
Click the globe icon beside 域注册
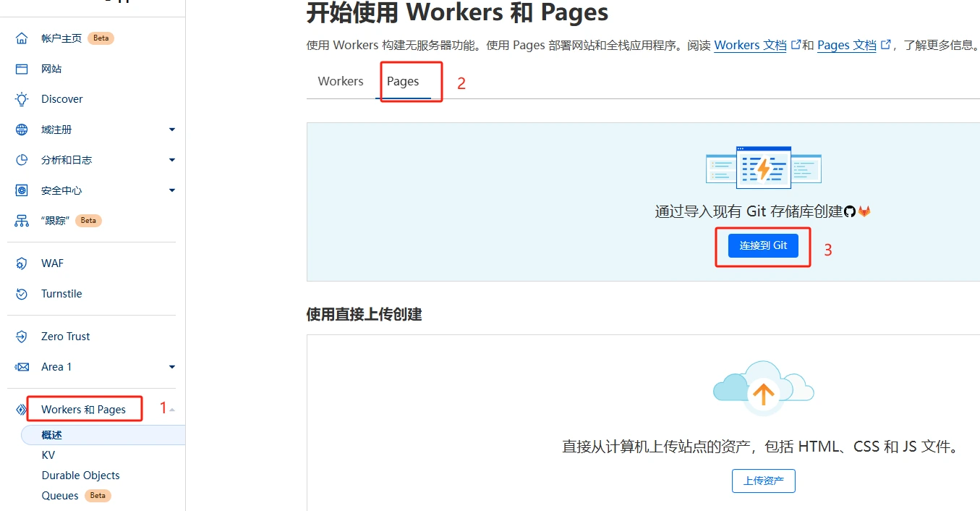pos(22,130)
